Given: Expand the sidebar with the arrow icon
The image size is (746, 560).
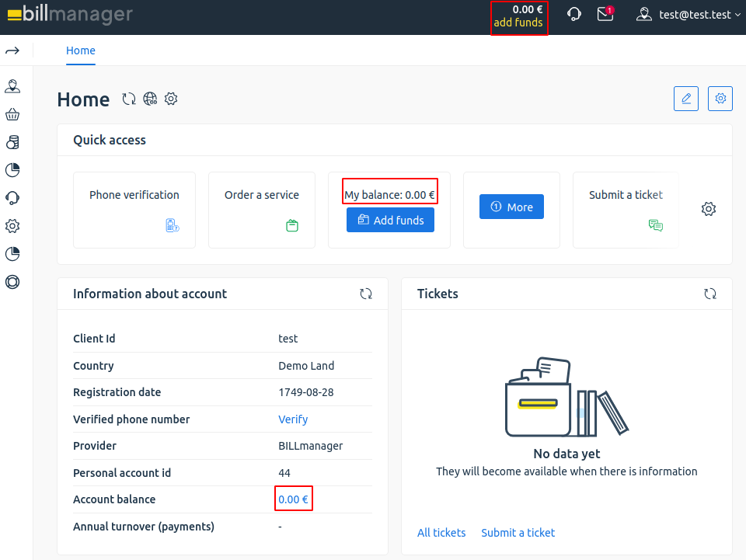Looking at the screenshot, I should coord(12,50).
